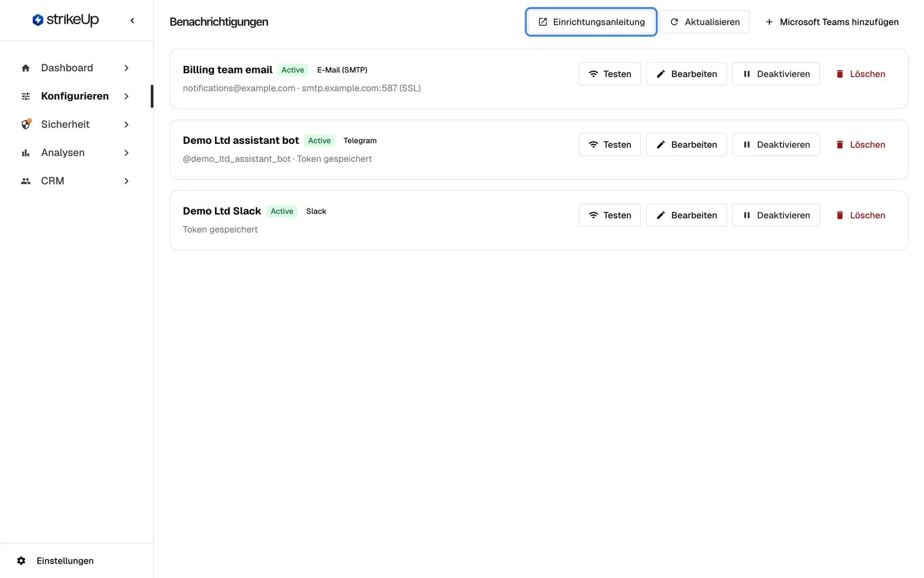Expand the CRM menu chevron
Screen dimensions: 924x578
(x=126, y=181)
